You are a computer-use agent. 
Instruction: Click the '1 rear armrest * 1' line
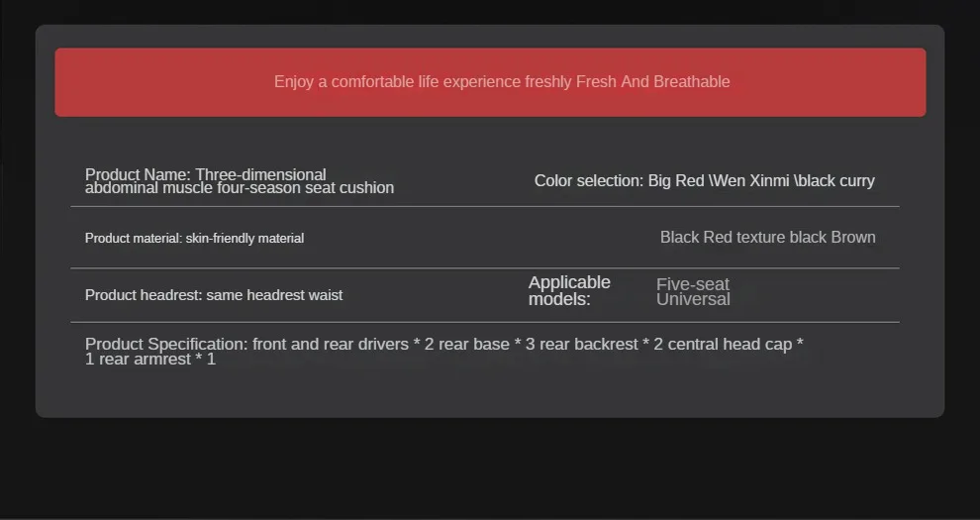[x=150, y=360]
